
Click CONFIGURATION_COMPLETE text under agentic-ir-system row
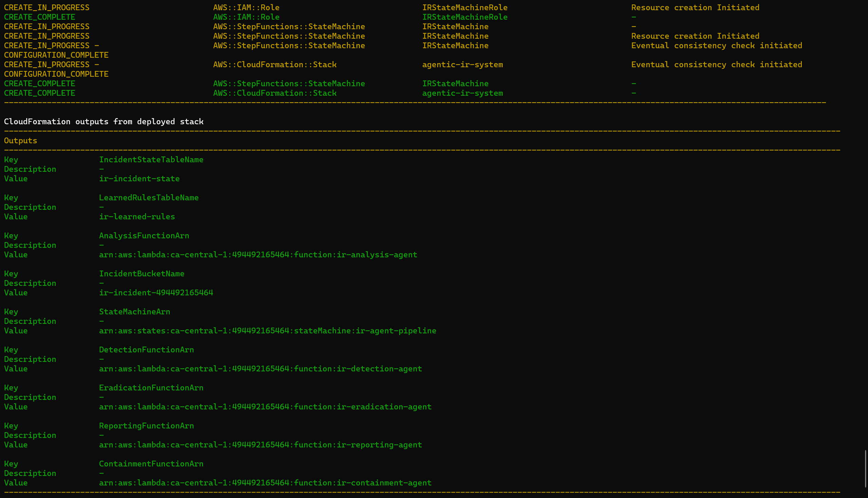point(56,74)
